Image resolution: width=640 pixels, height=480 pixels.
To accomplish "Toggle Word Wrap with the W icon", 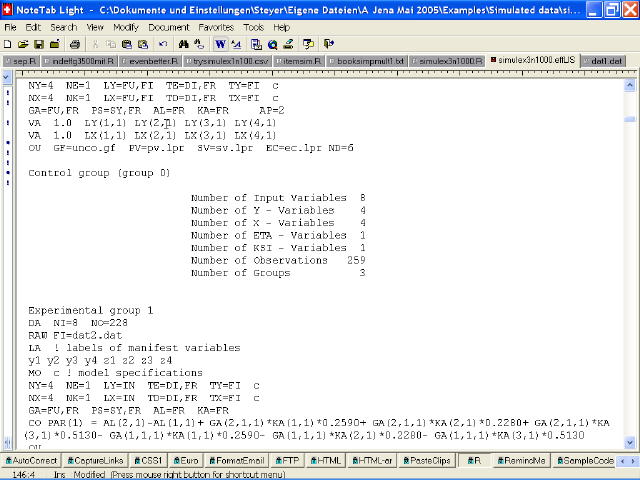I will [220, 44].
